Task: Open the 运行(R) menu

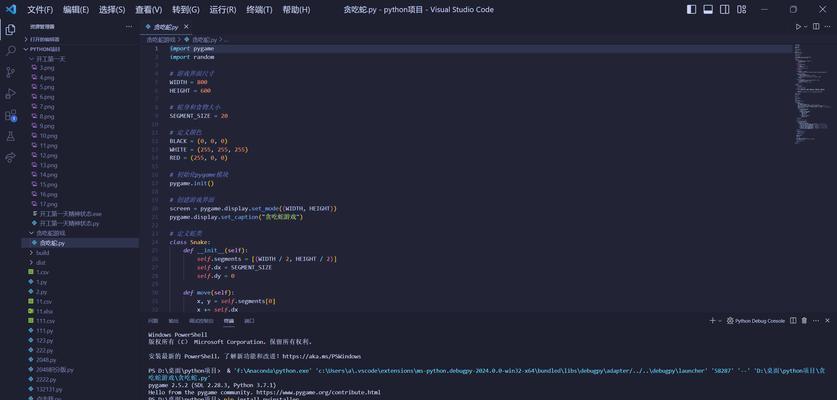Action: click(223, 10)
